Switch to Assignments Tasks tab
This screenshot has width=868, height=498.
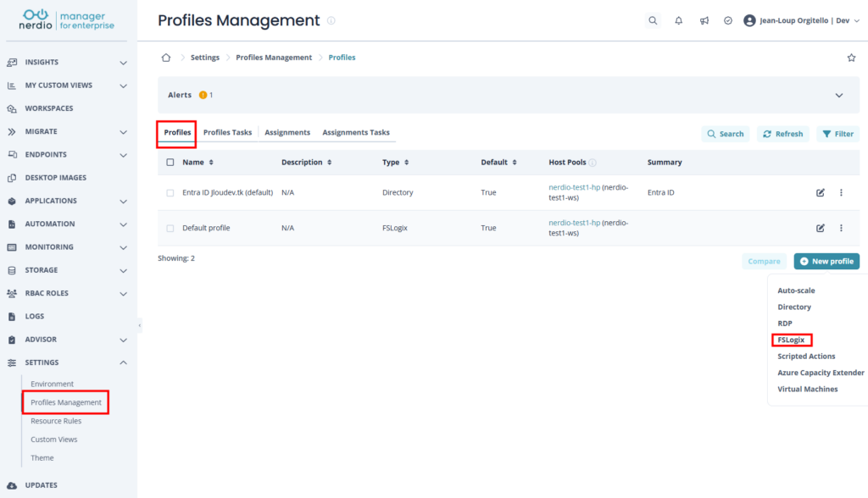click(x=356, y=133)
